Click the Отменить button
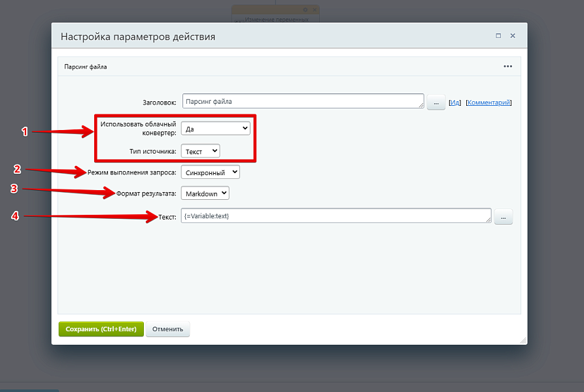Screen dimensions: 584x392 168,329
